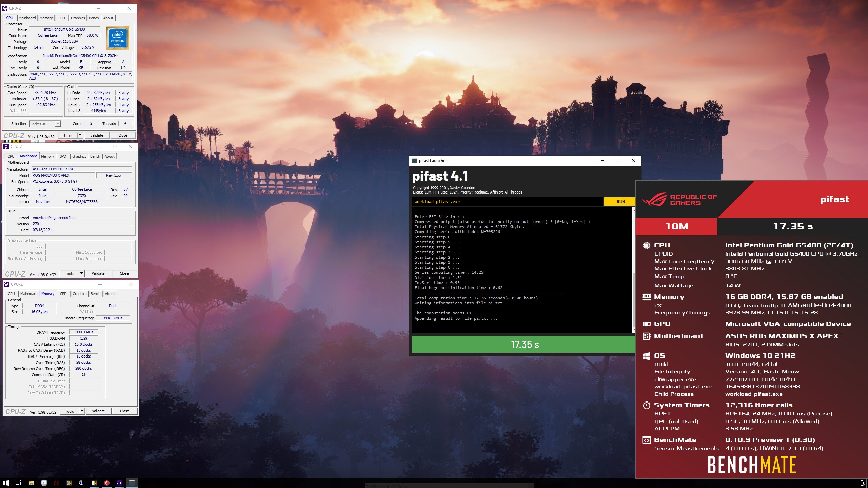Screen dimensions: 868x488
Task: Select Graphics tab in Mainboard CPU-Z window
Action: [79, 156]
